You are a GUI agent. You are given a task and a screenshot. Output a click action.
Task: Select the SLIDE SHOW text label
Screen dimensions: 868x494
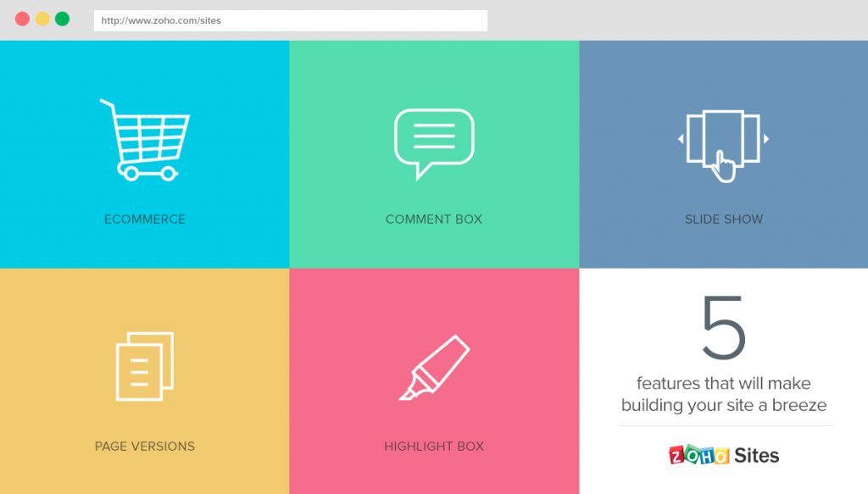tap(724, 219)
